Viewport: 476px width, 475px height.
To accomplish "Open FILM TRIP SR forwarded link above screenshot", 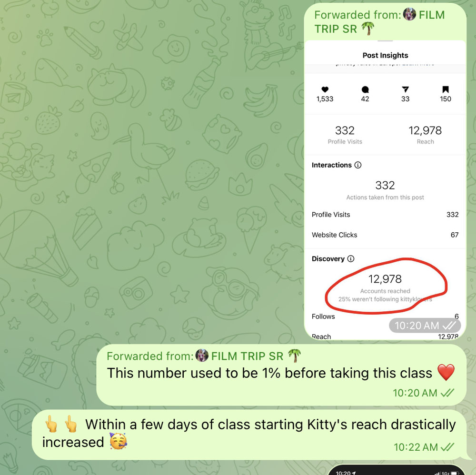I will coord(379,22).
